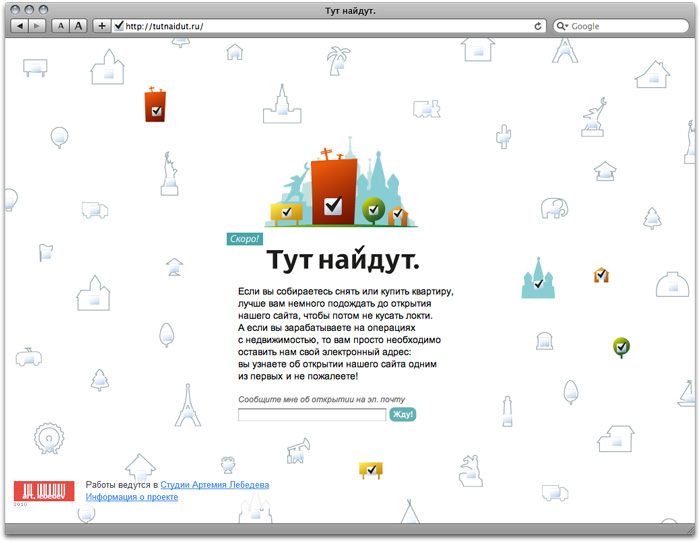Add bookmark with the plus button
Screen dimensions: 700x542
point(102,26)
